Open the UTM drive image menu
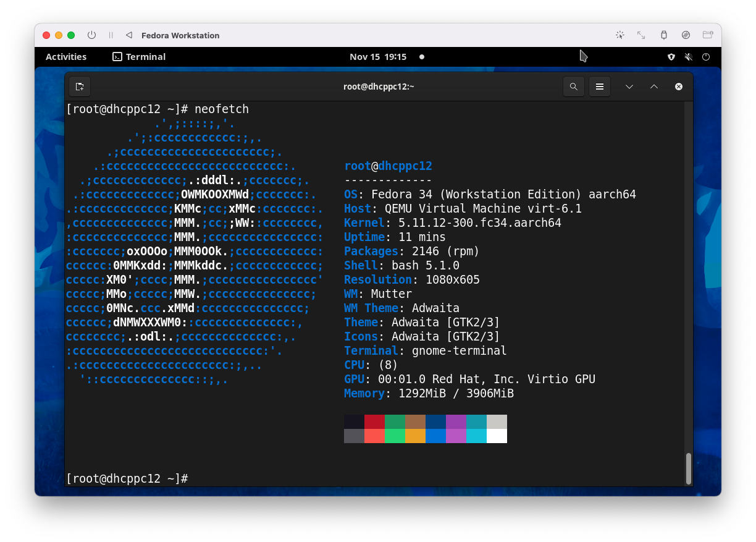 point(686,35)
